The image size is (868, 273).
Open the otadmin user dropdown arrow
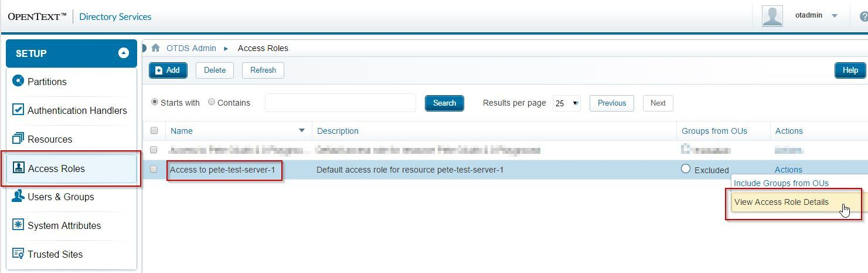835,16
